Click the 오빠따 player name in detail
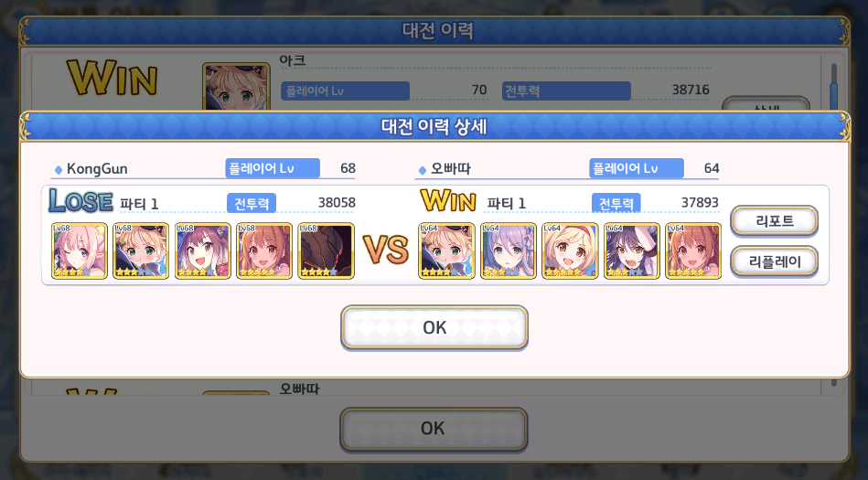 (x=451, y=168)
